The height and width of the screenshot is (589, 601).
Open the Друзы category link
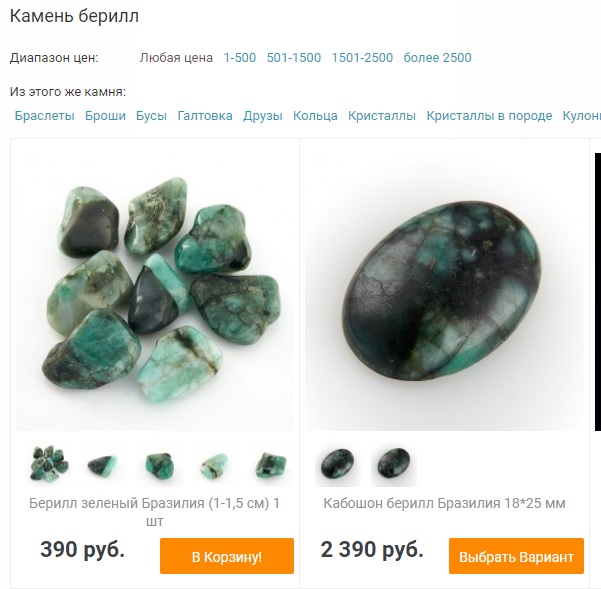pyautogui.click(x=263, y=116)
